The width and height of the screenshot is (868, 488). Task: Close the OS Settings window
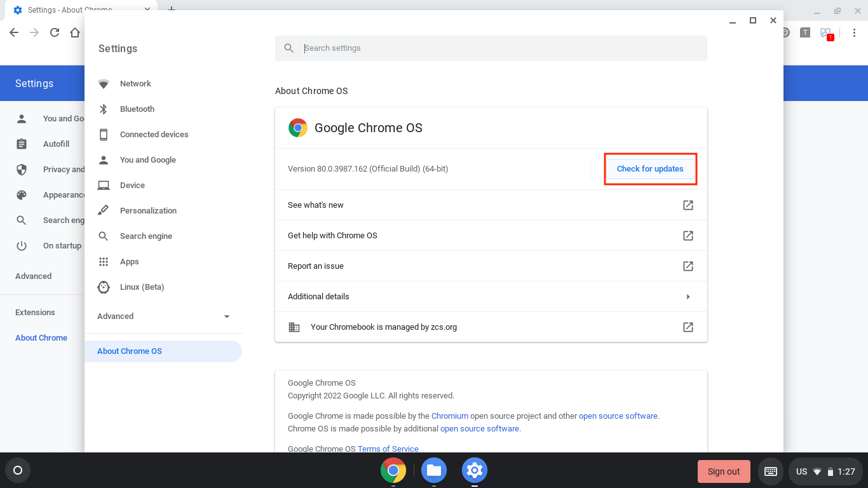coord(773,20)
